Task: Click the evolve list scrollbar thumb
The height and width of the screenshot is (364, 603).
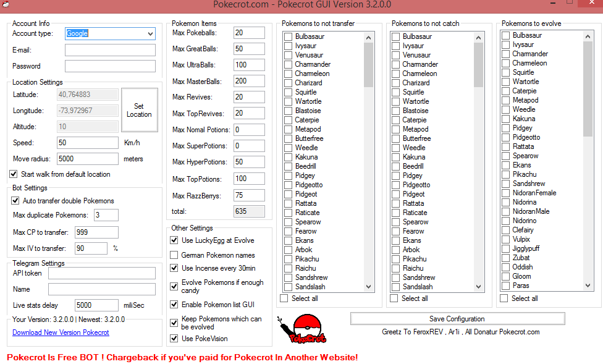Action: [588, 89]
